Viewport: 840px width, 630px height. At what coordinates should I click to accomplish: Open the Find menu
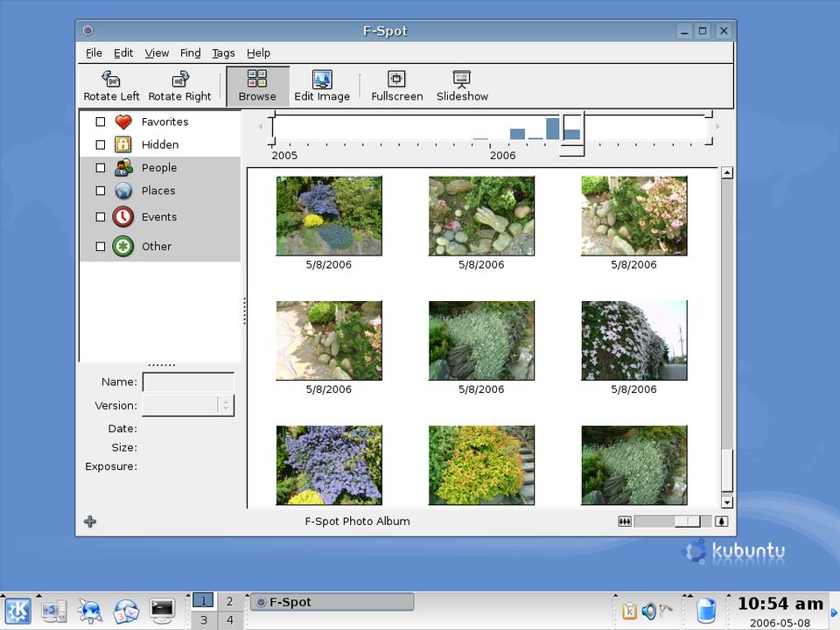pos(190,53)
